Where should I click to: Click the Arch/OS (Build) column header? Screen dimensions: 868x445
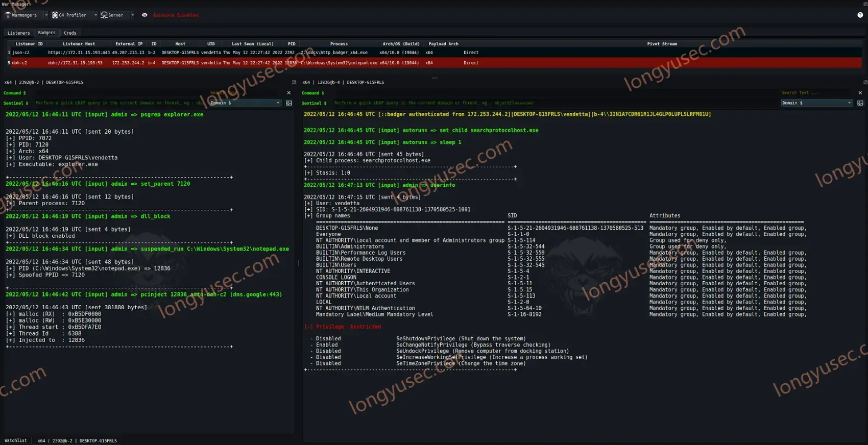click(401, 44)
